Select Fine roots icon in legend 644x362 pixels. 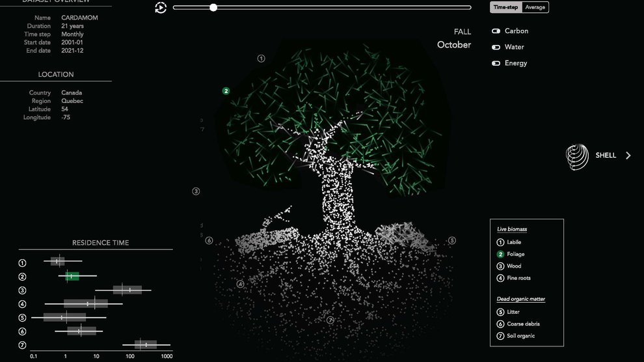point(500,278)
